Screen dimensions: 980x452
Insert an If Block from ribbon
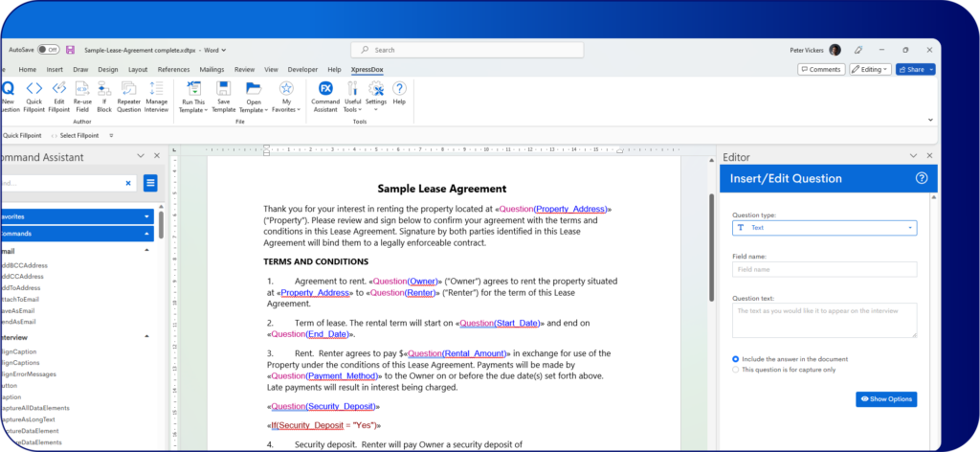click(x=104, y=88)
